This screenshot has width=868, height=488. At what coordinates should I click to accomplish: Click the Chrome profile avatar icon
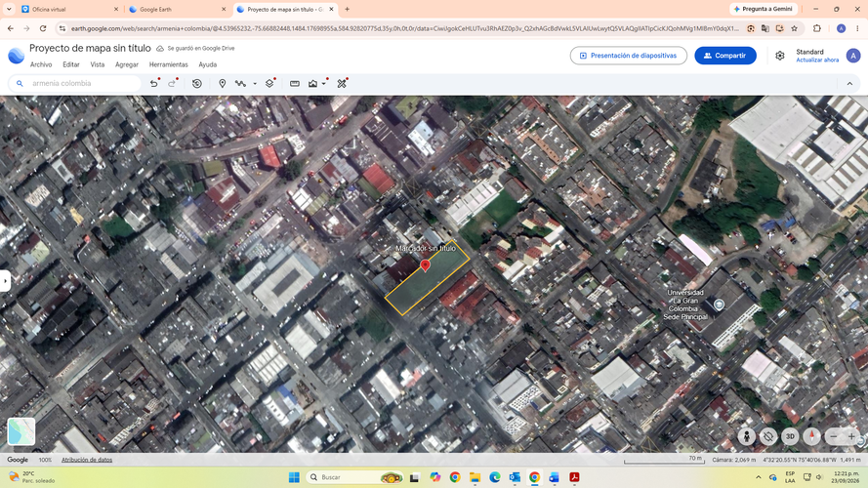pos(841,28)
